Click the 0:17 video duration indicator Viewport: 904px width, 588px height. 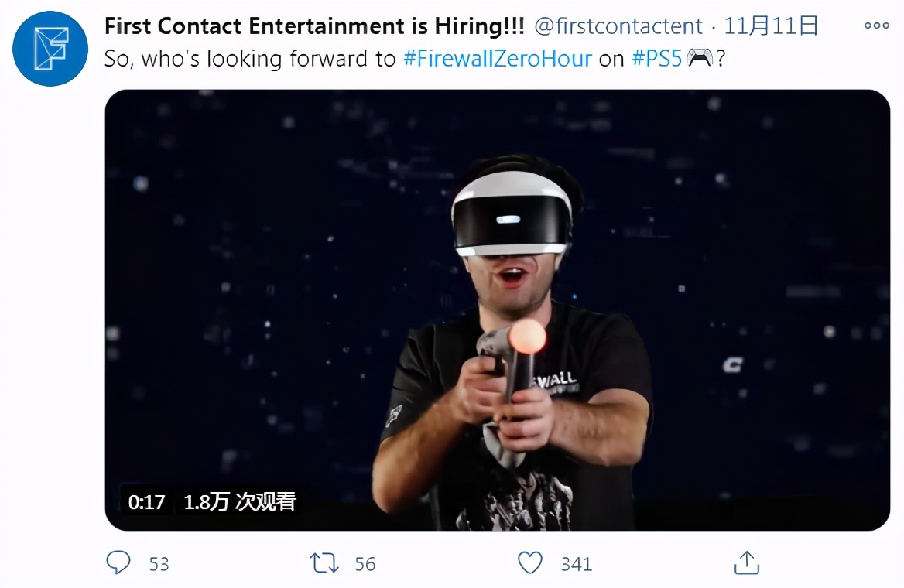tap(148, 501)
